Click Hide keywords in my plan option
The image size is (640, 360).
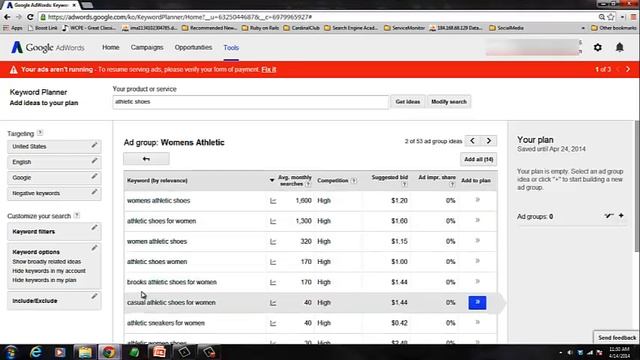click(x=44, y=280)
